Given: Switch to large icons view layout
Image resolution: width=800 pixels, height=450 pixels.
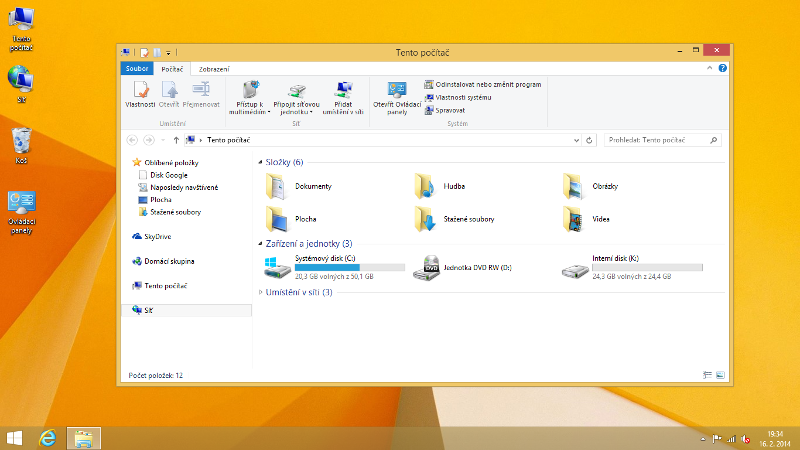Looking at the screenshot, I should pyautogui.click(x=720, y=375).
